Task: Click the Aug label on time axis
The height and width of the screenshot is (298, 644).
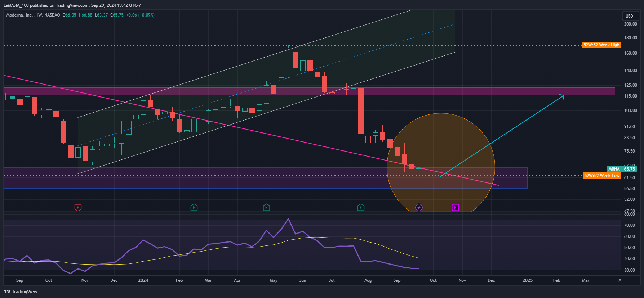Action: pyautogui.click(x=368, y=280)
